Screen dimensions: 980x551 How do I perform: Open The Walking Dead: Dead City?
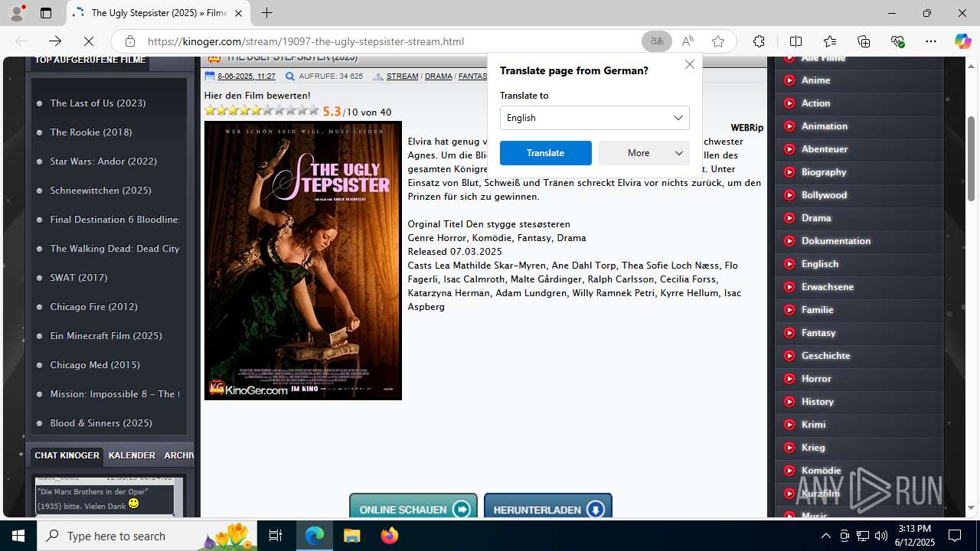click(115, 248)
